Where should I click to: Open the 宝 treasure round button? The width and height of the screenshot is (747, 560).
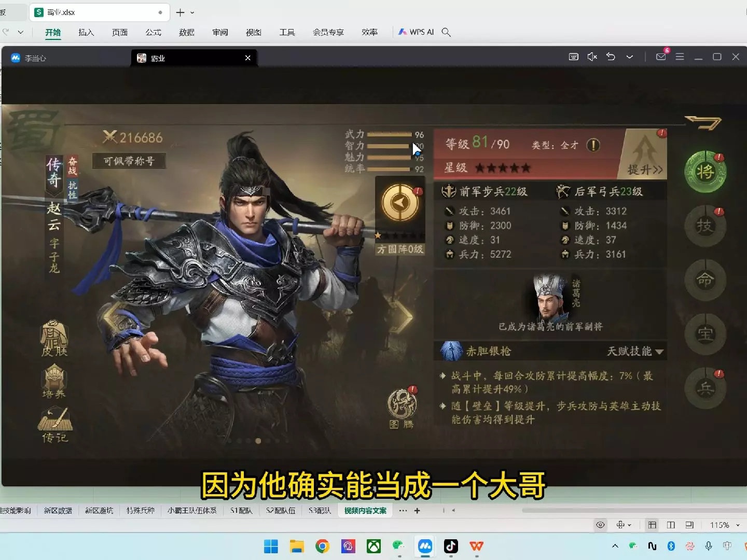(x=705, y=334)
